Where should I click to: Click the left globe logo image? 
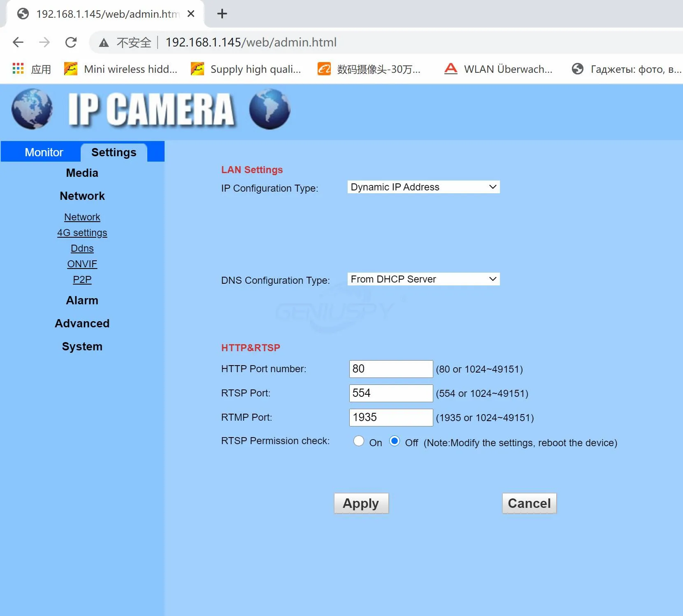[32, 109]
